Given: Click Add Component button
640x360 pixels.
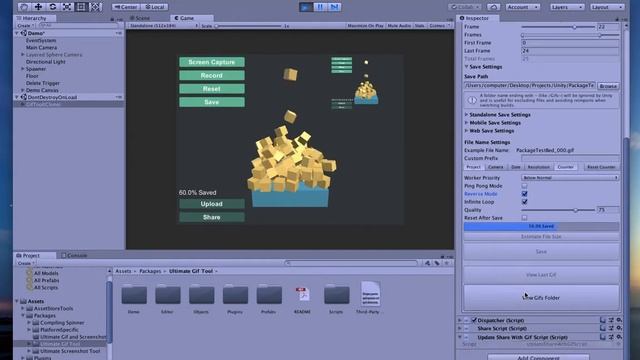Looking at the screenshot, I should pos(538,358).
